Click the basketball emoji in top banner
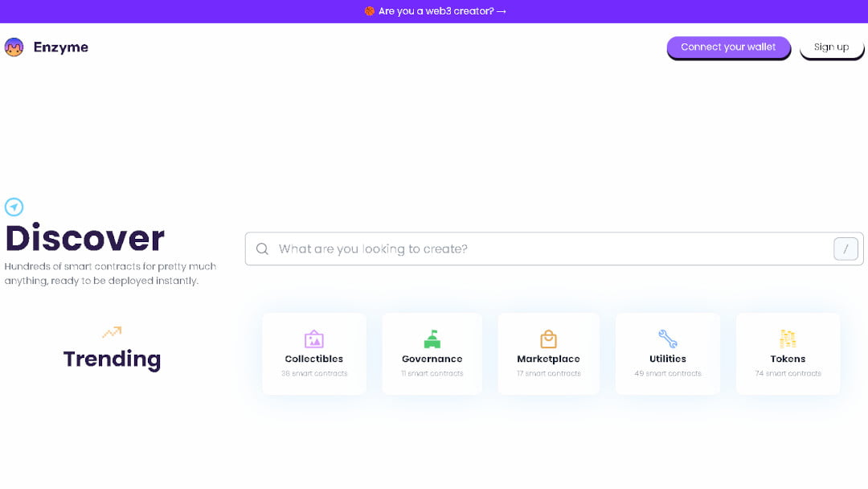This screenshot has height=489, width=868. [369, 11]
